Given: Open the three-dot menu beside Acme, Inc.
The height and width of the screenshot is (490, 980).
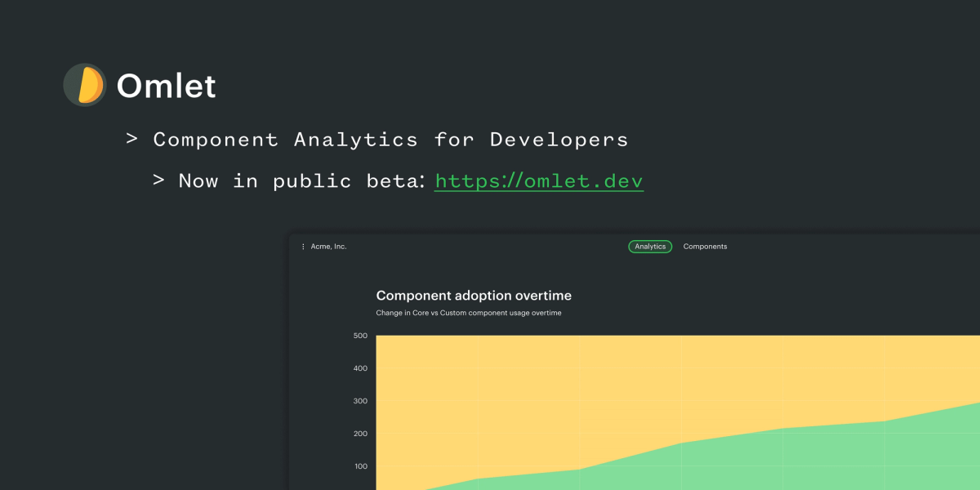Looking at the screenshot, I should [303, 247].
